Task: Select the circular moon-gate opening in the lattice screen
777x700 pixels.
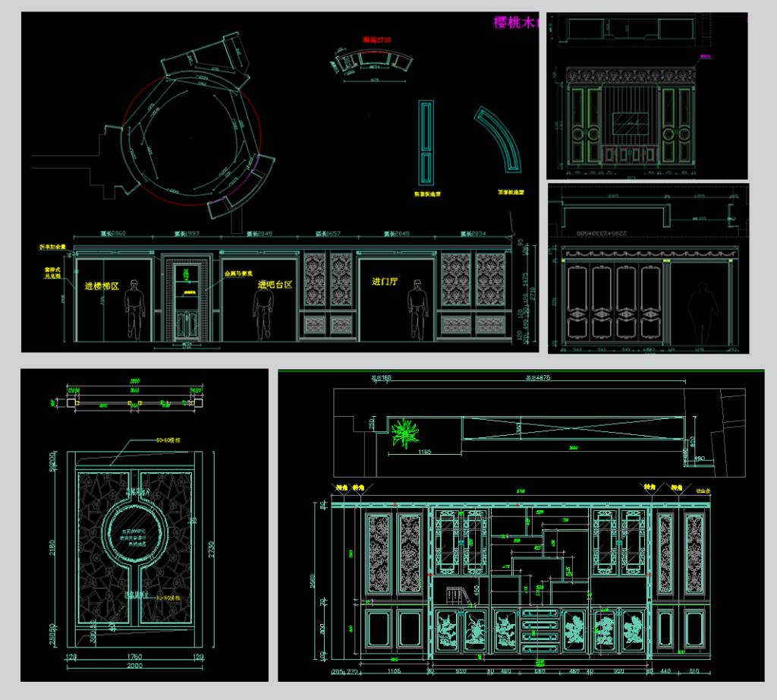Action: tap(134, 535)
